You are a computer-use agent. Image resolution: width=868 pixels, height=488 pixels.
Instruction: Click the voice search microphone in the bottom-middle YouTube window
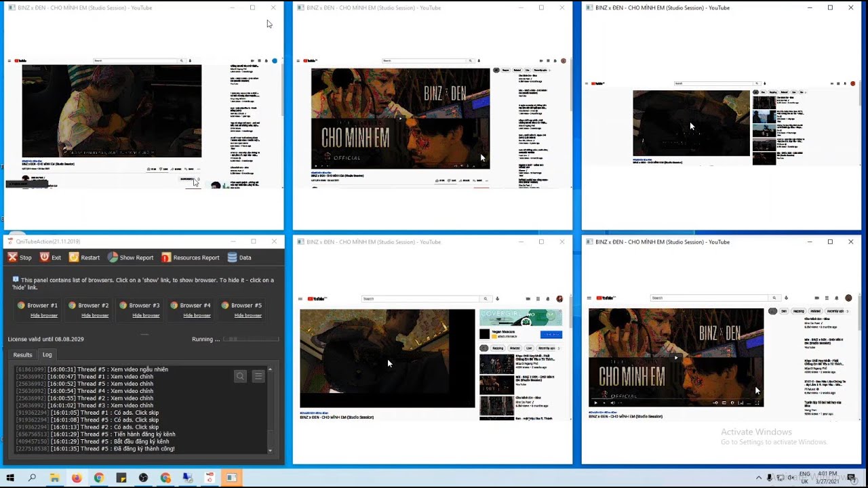[497, 299]
